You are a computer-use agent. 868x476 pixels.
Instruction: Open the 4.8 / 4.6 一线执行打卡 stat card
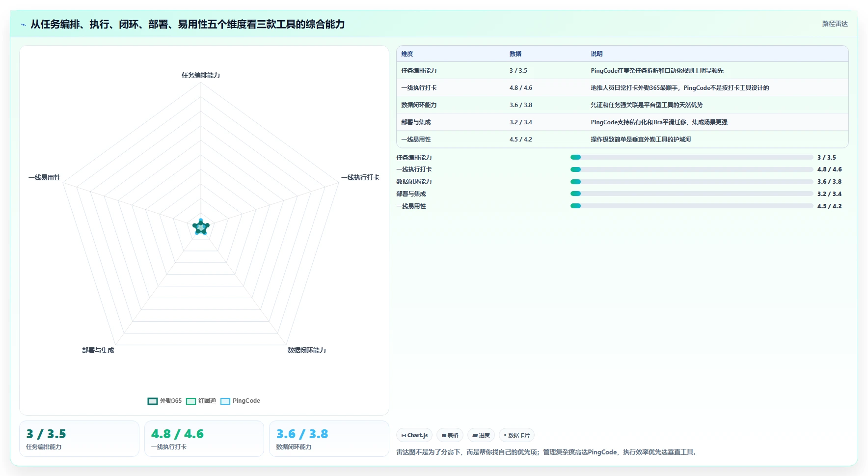204,439
